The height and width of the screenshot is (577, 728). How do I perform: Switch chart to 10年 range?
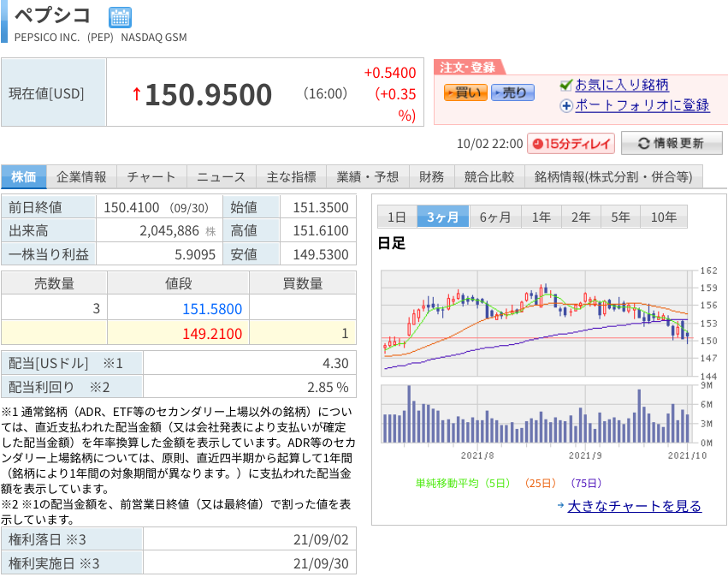(664, 217)
